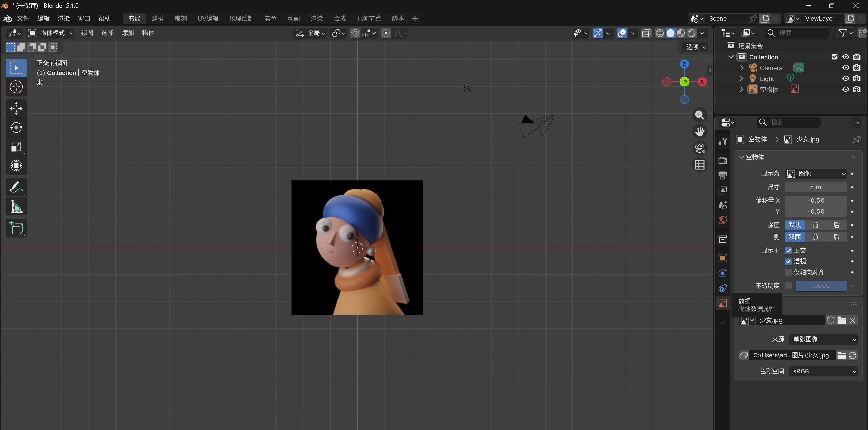Hide the Light object in outliner
868x430 pixels.
pyautogui.click(x=846, y=79)
